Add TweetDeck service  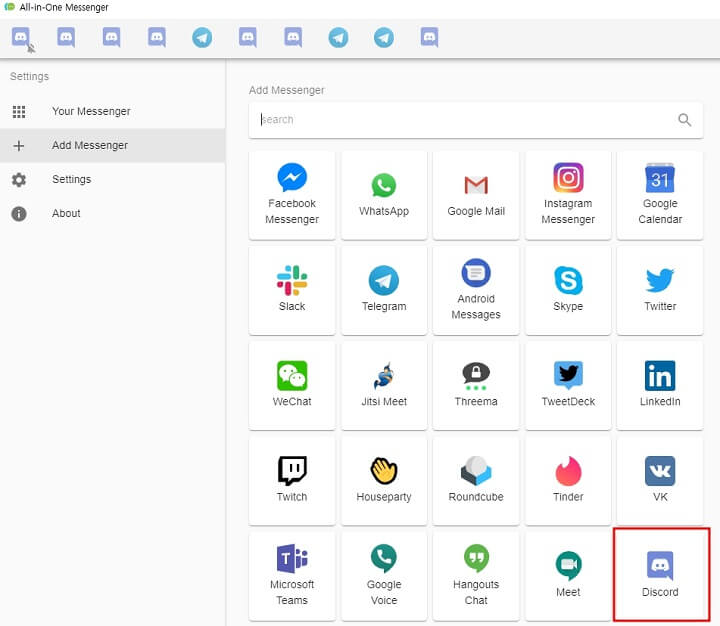[x=568, y=385]
